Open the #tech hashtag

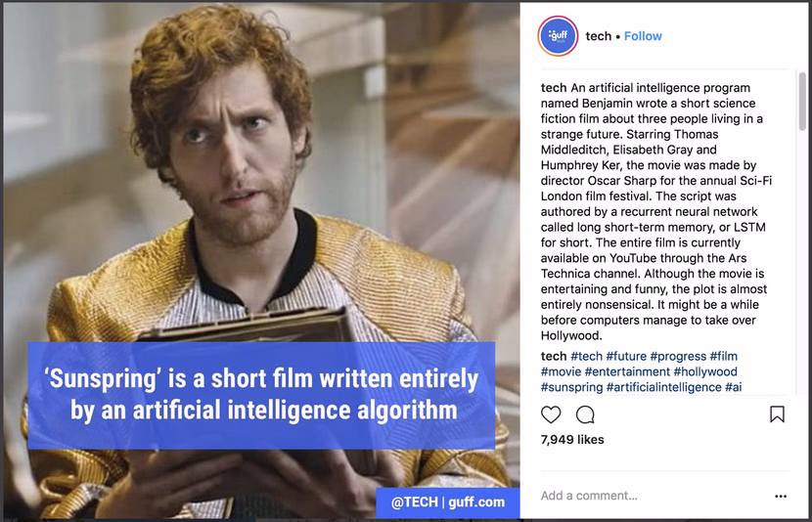(x=586, y=356)
